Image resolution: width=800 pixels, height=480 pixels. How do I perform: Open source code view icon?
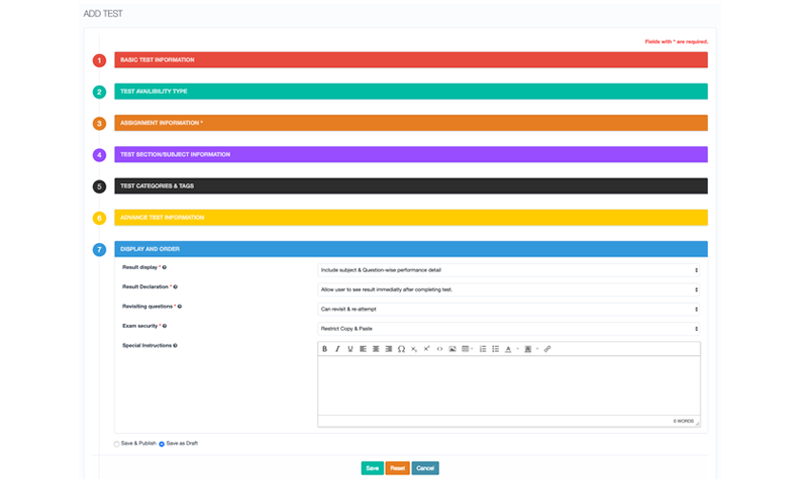point(439,349)
